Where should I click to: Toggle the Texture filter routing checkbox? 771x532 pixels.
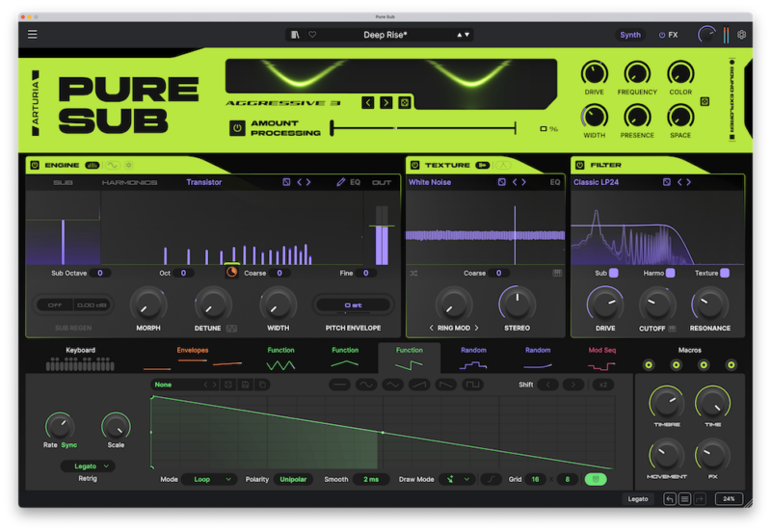(x=725, y=273)
